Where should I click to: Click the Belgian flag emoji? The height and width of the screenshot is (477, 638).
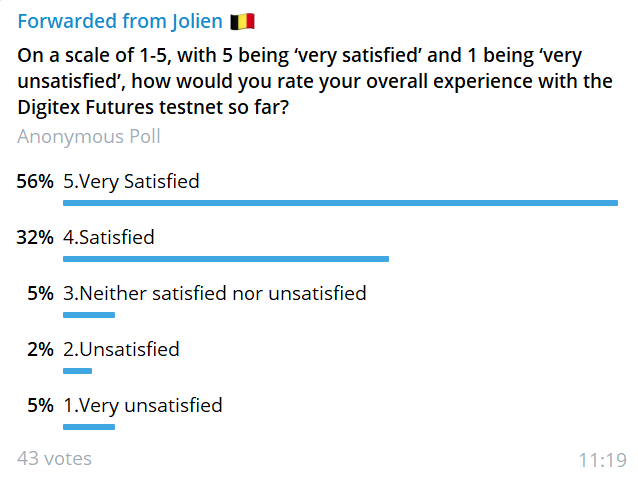[x=241, y=22]
